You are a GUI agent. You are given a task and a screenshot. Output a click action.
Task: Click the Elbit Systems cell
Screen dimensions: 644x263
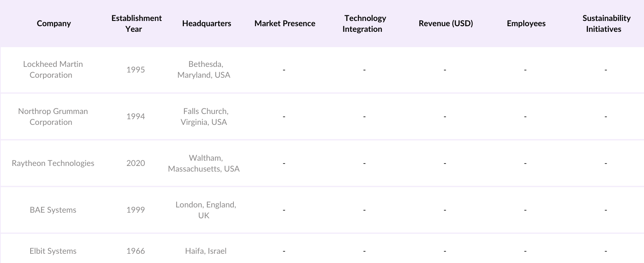(x=53, y=251)
